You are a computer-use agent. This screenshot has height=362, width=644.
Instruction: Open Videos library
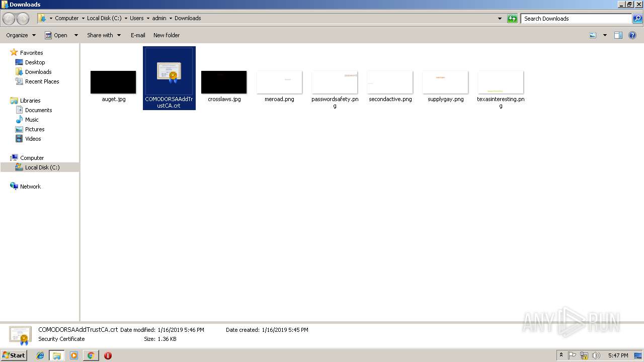click(x=33, y=139)
